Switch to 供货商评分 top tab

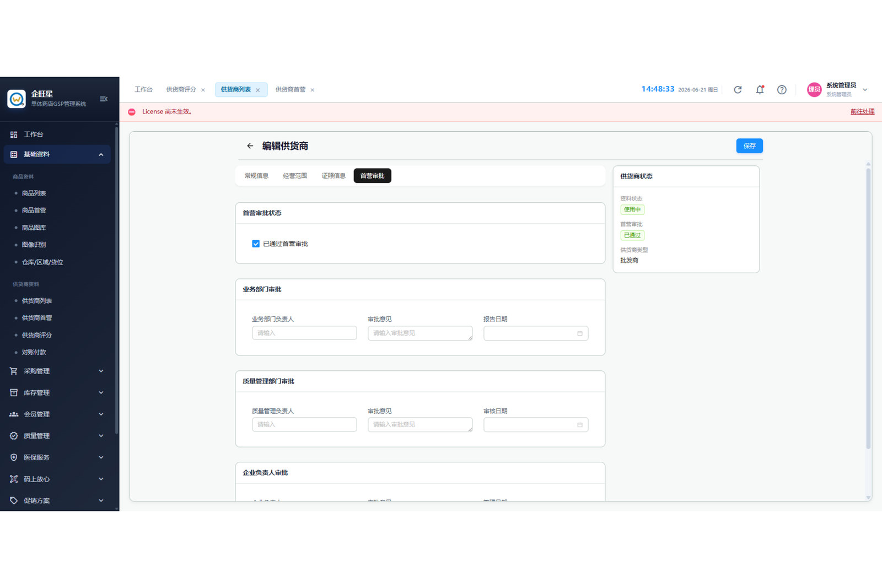(x=181, y=90)
